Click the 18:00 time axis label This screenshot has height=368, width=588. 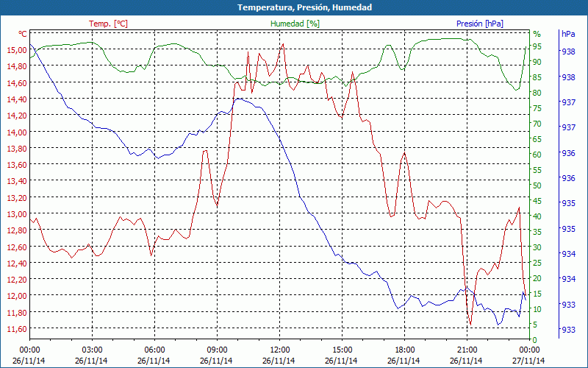404,350
